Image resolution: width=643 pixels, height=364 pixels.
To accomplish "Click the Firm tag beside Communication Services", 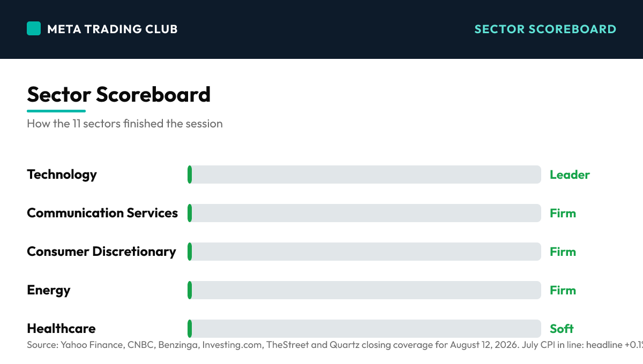I will coord(563,213).
